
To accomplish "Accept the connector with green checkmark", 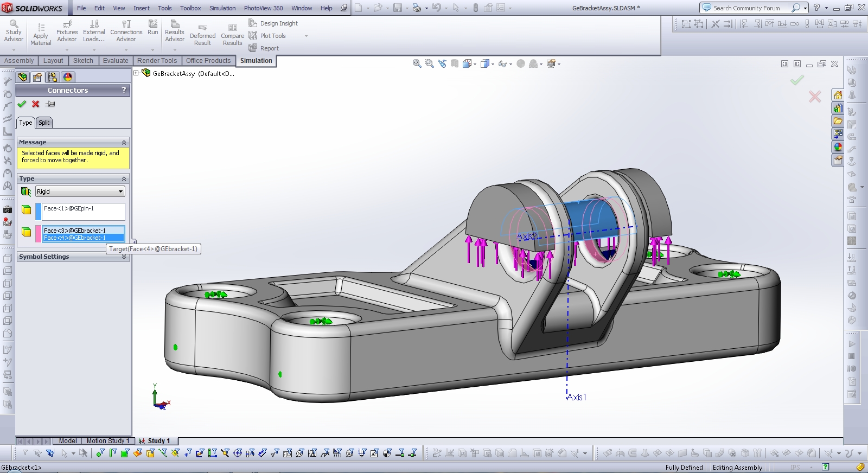I will [22, 104].
